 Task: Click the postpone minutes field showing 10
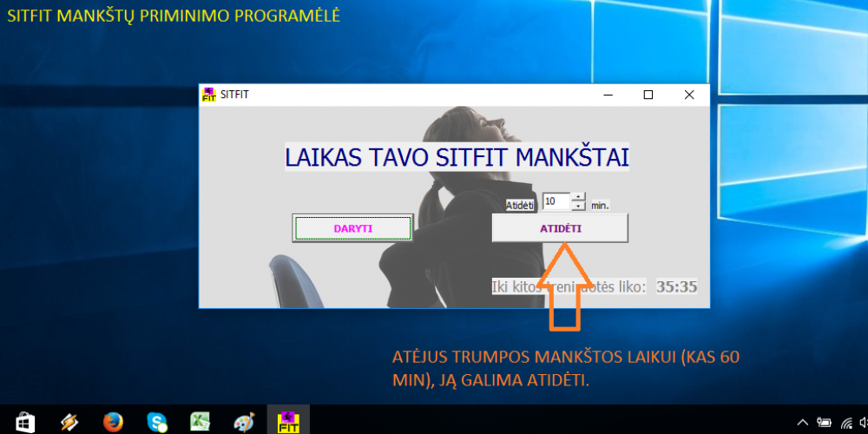[x=556, y=201]
